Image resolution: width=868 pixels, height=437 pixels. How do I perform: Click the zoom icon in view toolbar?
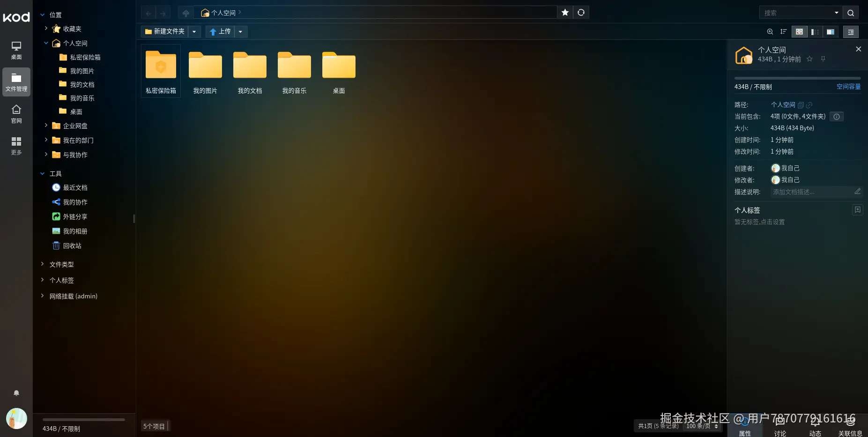[x=770, y=32]
